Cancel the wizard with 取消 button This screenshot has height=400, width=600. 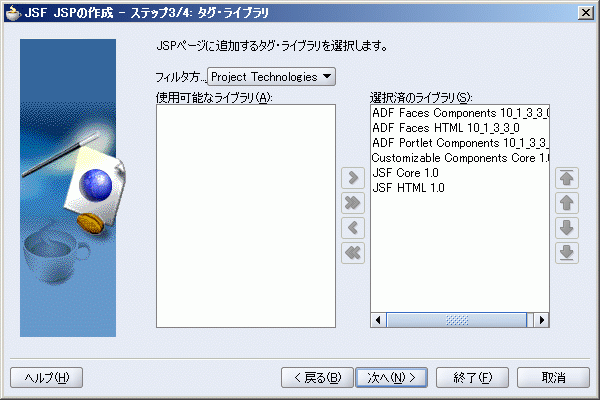[x=553, y=378]
